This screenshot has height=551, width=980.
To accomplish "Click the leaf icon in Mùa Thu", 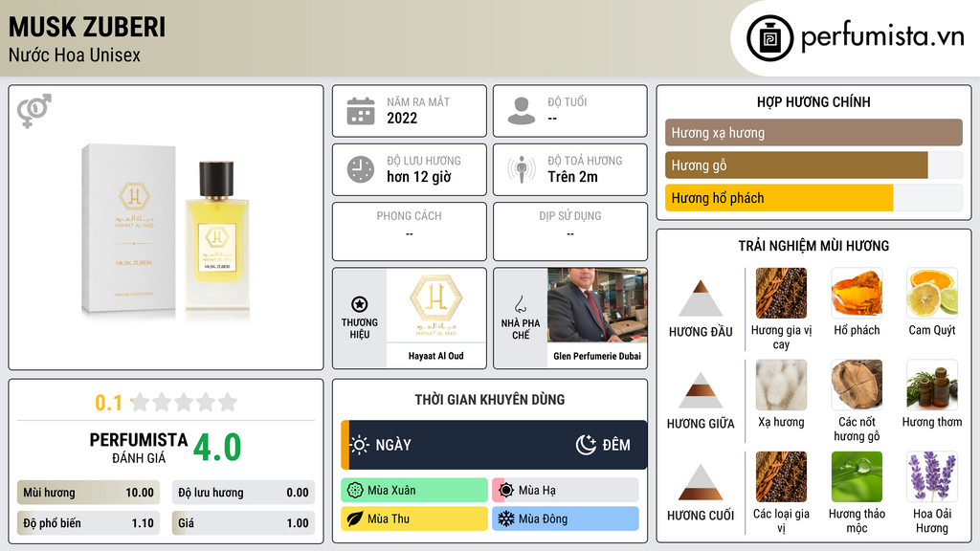I will [x=355, y=519].
